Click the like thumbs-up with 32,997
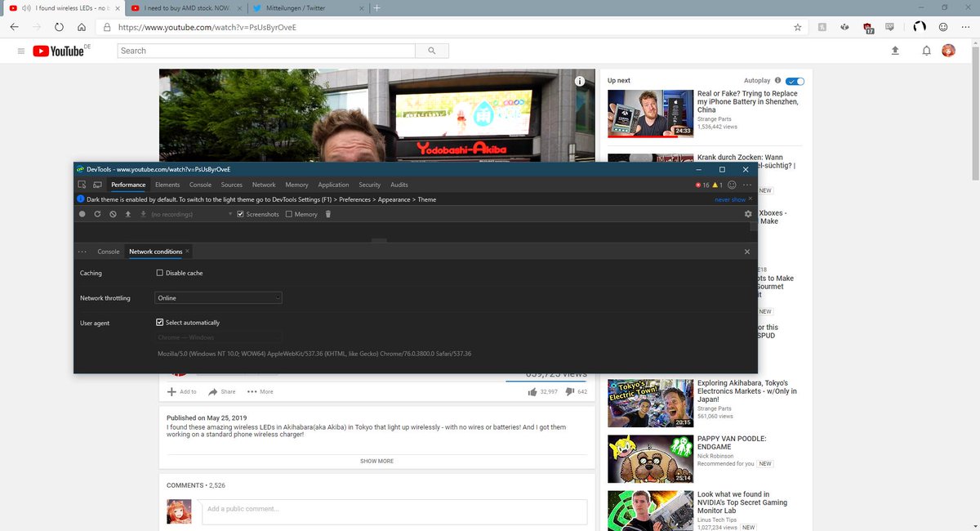The width and height of the screenshot is (980, 531). point(543,392)
